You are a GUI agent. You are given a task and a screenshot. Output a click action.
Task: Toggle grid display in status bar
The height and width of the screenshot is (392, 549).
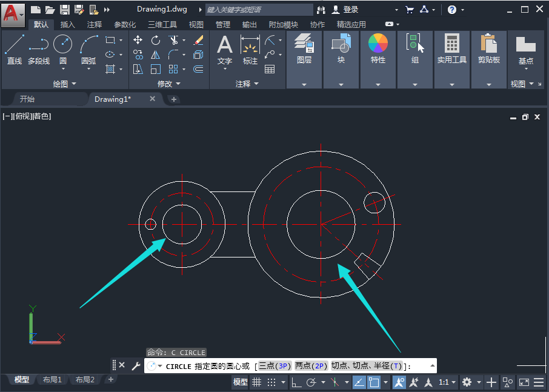point(257,382)
